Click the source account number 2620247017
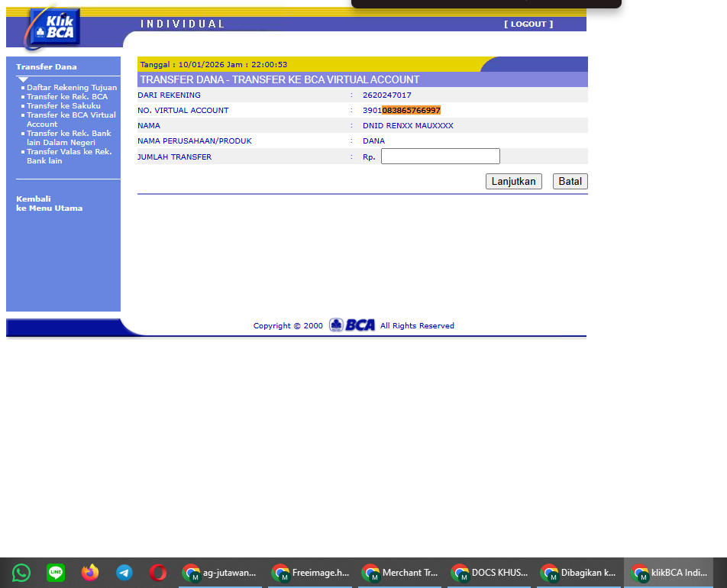The image size is (727, 588). pos(386,95)
